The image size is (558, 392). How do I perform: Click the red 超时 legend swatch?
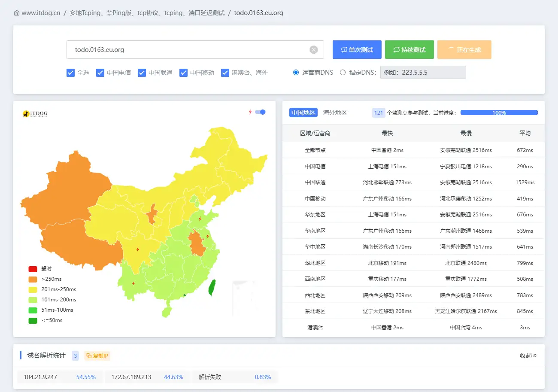[x=33, y=269]
